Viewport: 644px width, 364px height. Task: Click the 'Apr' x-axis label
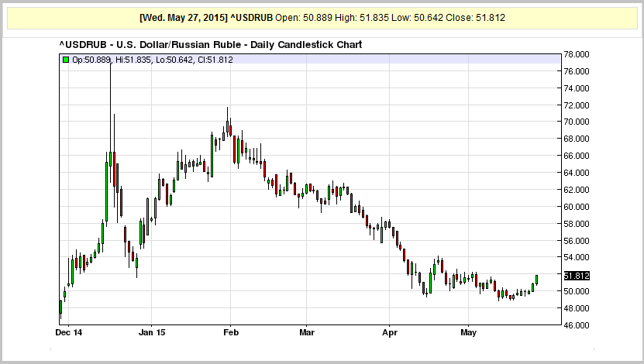pos(390,332)
